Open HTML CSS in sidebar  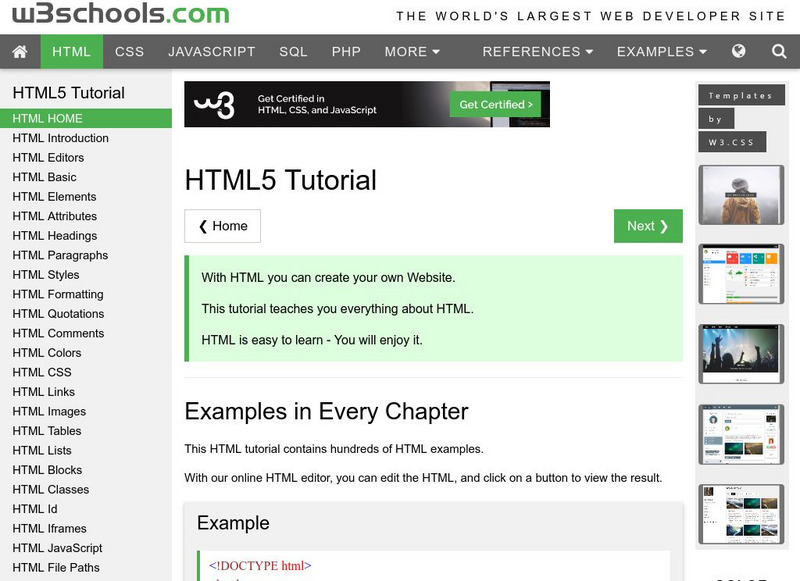86,372
